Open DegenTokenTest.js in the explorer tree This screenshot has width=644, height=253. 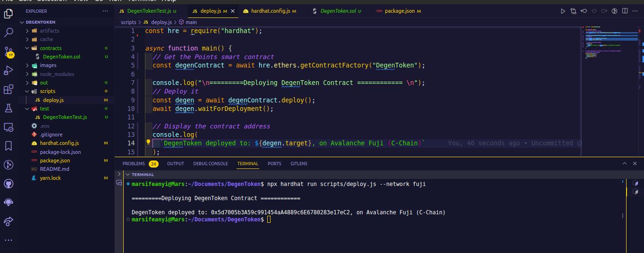point(65,117)
